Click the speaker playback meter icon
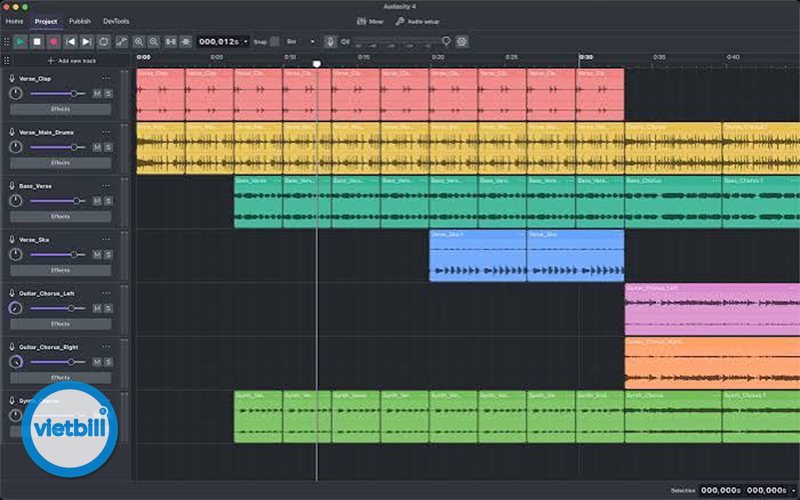Viewport: 800px width, 500px height. 345,42
